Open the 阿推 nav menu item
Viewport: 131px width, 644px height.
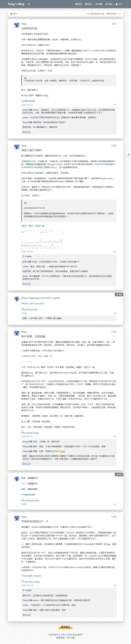click(99, 4)
